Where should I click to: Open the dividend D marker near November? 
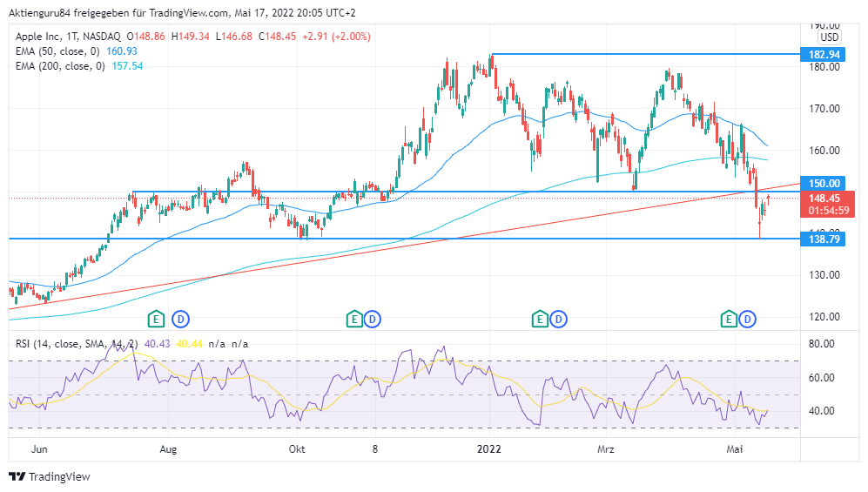pos(373,319)
